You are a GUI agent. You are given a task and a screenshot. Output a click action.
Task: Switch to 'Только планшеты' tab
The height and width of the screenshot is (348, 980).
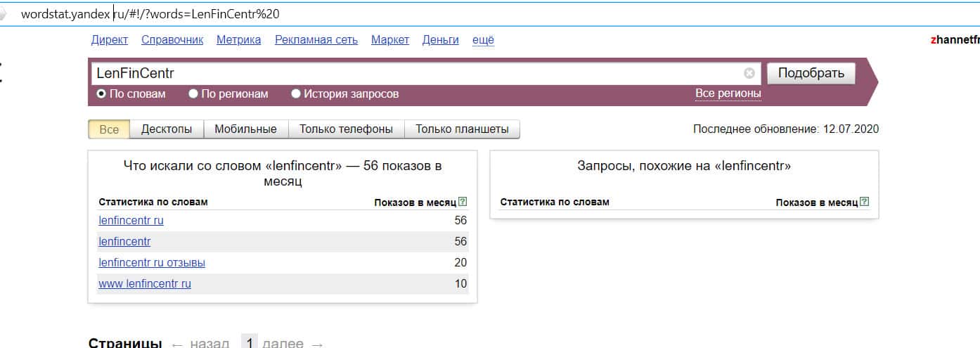tap(462, 129)
